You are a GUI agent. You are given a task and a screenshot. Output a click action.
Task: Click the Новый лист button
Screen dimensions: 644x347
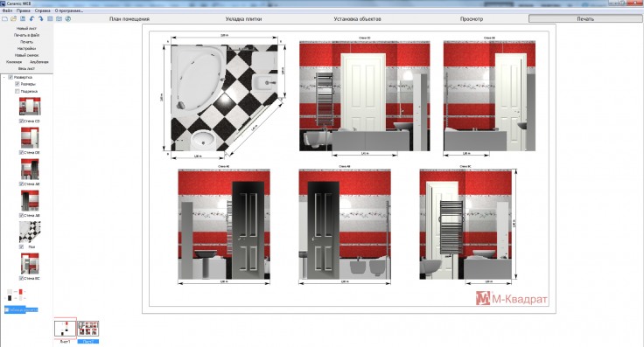pos(27,29)
